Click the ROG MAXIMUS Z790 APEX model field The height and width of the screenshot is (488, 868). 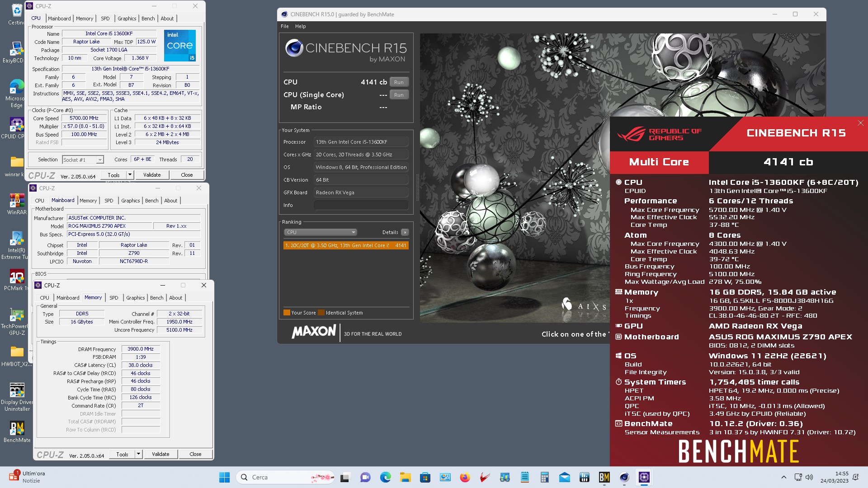108,226
